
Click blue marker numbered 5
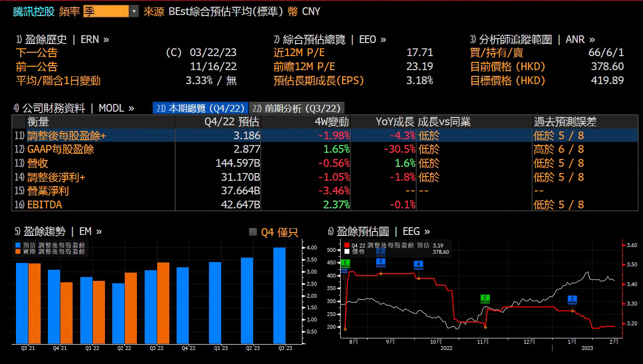[x=381, y=251]
